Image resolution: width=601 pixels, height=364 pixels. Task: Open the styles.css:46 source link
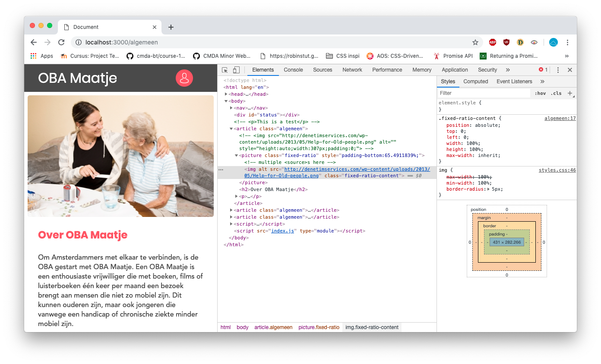tap(557, 170)
